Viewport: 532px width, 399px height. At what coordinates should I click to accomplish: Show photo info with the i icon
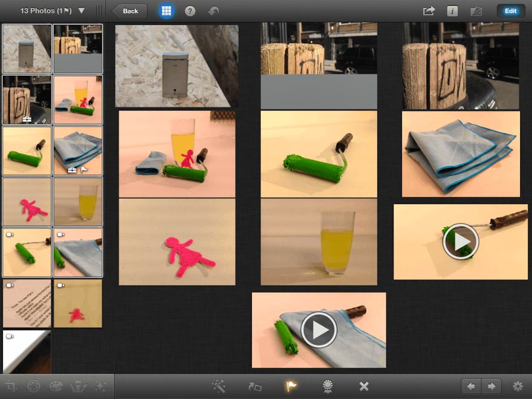[452, 11]
